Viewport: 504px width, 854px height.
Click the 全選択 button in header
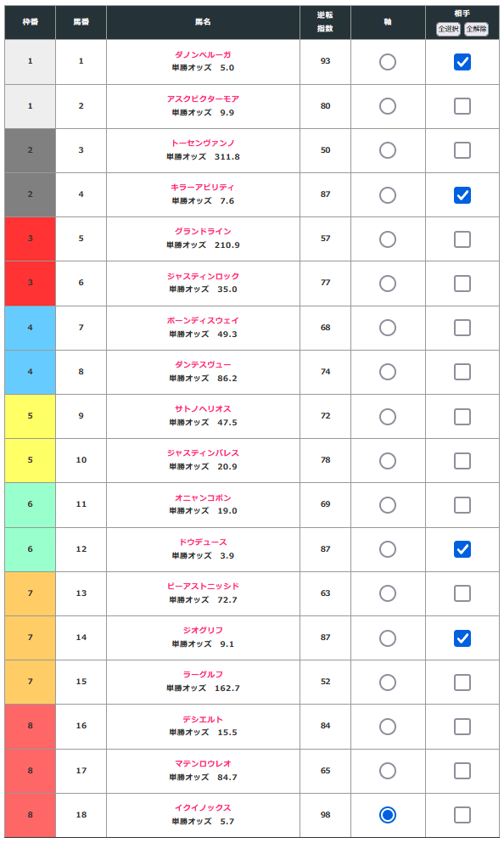pos(448,29)
